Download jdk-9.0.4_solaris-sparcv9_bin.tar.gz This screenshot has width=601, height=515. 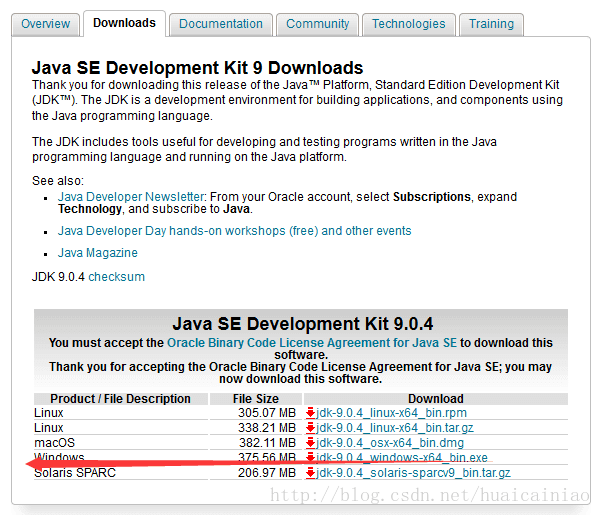pyautogui.click(x=413, y=473)
